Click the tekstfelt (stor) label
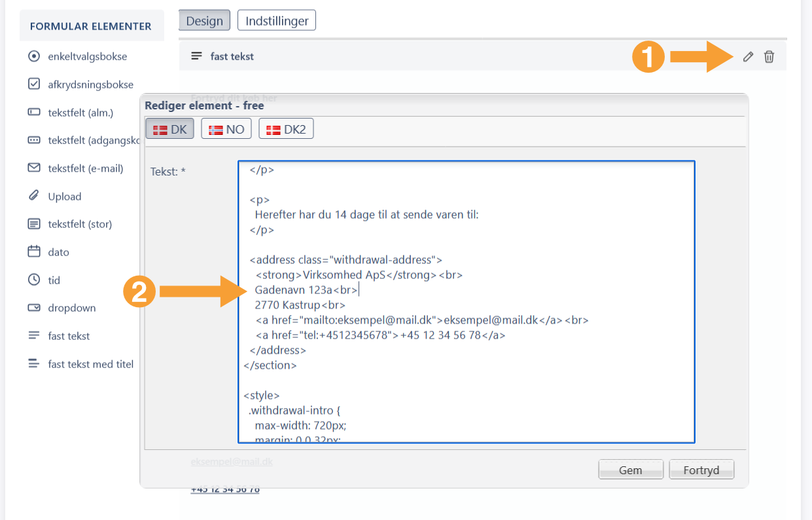Viewport: 812px width, 520px height. pos(80,224)
